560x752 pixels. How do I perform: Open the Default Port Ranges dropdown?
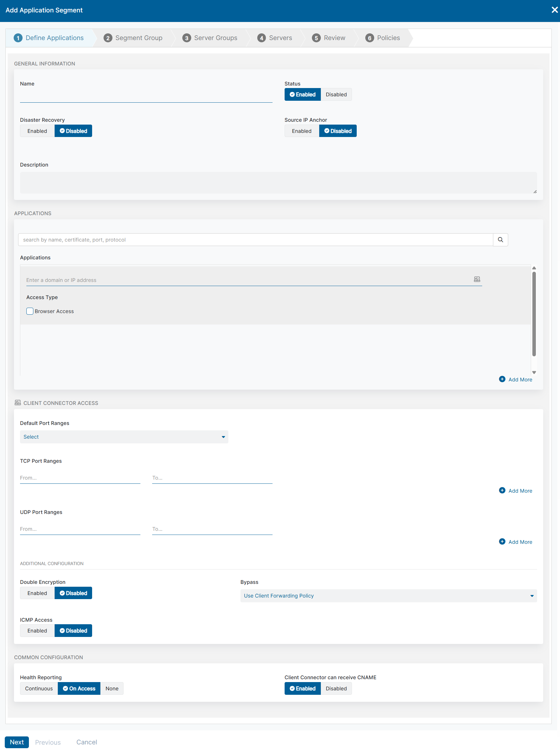pos(124,436)
